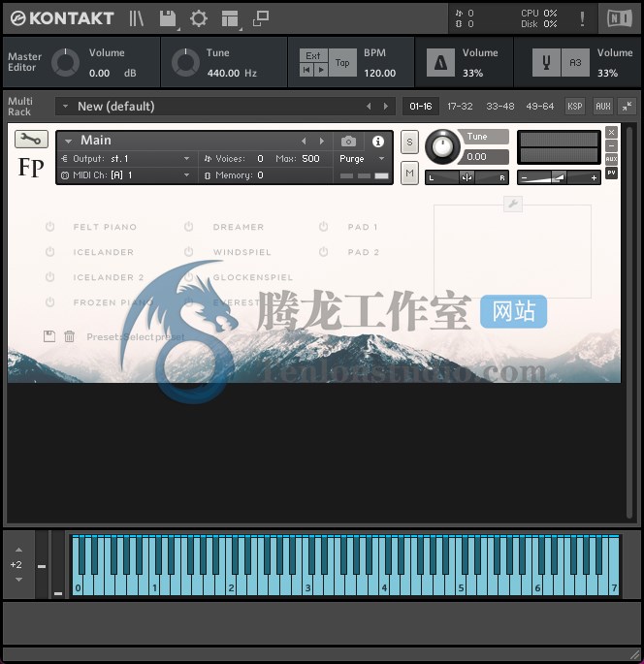Expand the Main instrument name dropdown arrow
Screen dimensions: 644x664
coord(68,141)
